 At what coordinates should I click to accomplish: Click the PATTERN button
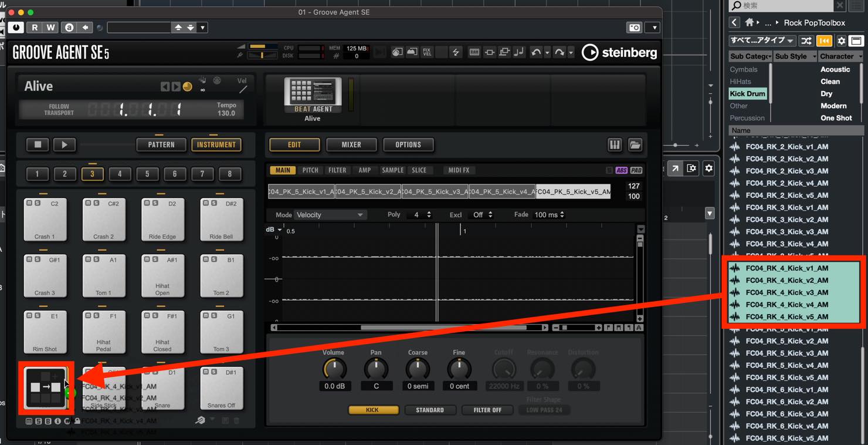(x=161, y=144)
